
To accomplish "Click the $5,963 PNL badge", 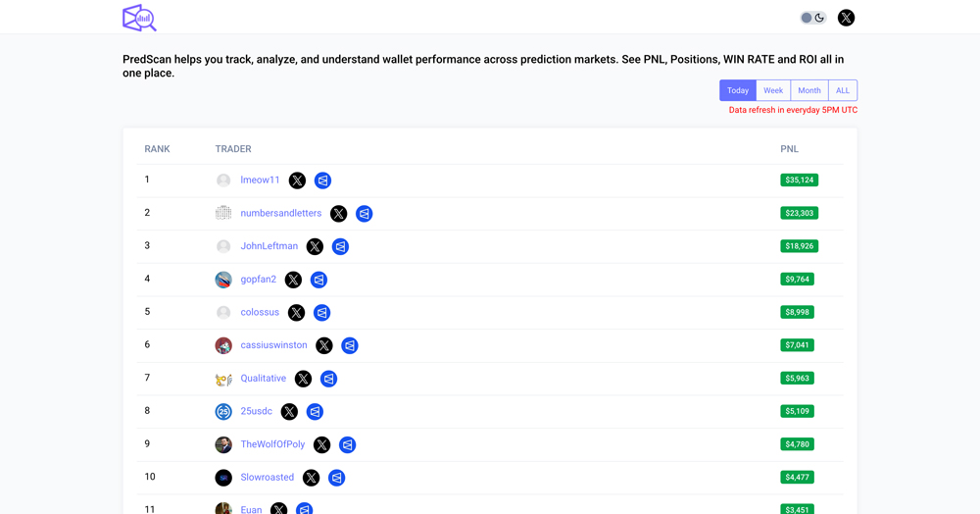I will pos(797,379).
